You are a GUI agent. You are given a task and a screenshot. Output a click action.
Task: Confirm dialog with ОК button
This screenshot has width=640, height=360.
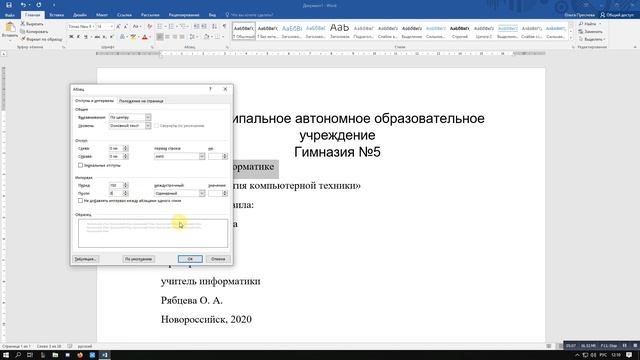[x=190, y=259]
